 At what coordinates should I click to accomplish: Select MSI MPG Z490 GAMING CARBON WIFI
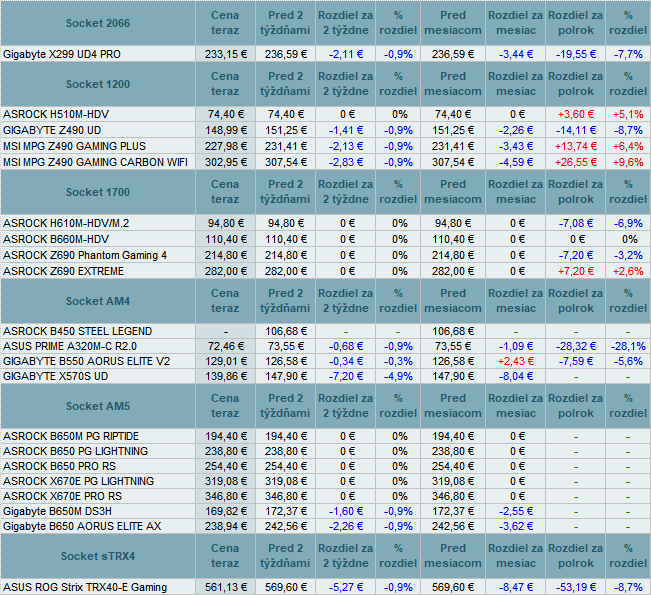tap(95, 161)
